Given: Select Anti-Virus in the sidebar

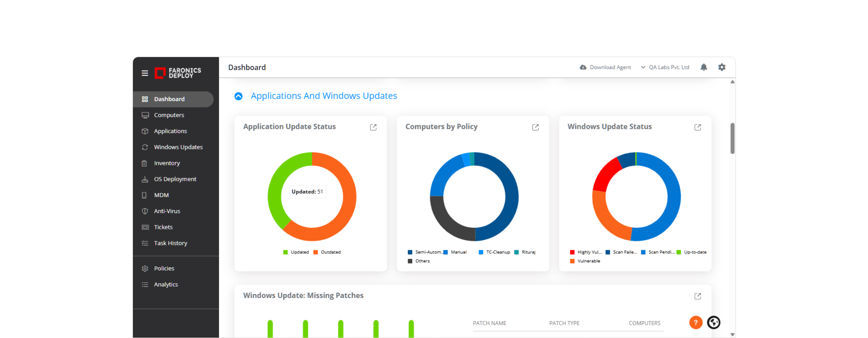Looking at the screenshot, I should pos(167,211).
